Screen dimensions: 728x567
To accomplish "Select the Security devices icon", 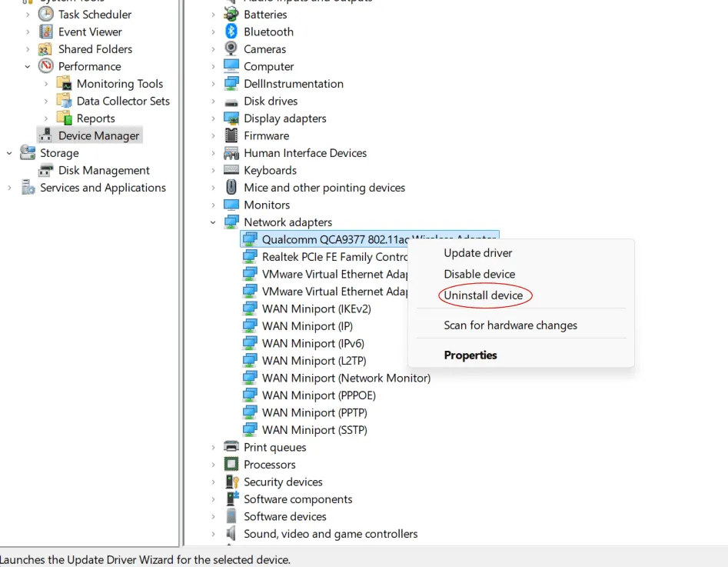I will click(x=231, y=482).
